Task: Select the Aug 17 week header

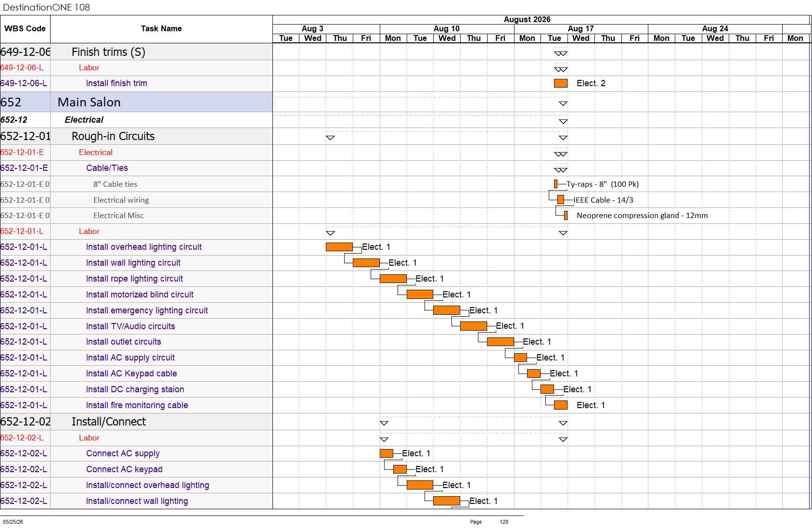Action: click(x=581, y=29)
